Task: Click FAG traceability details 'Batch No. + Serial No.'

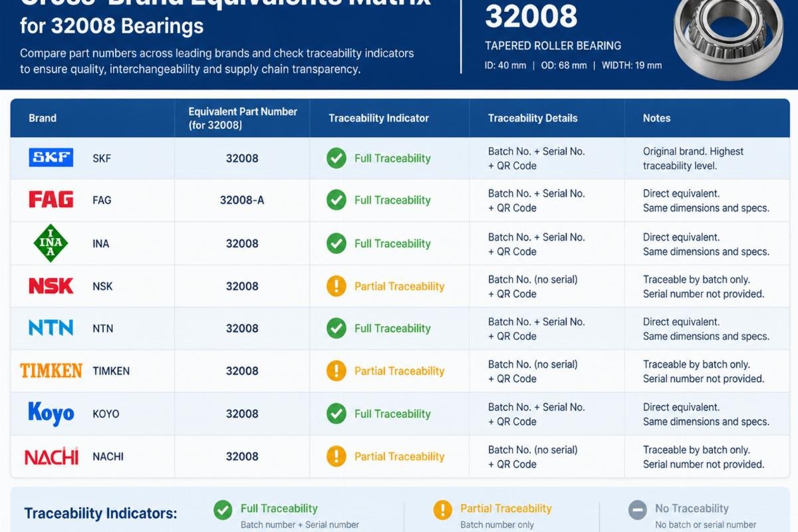Action: tap(536, 194)
